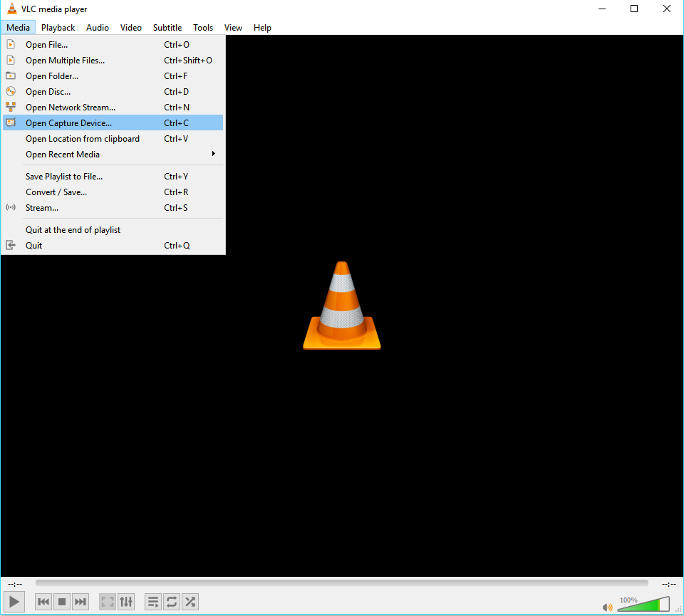The width and height of the screenshot is (684, 616).
Task: Toggle loop repeat mode
Action: [172, 602]
